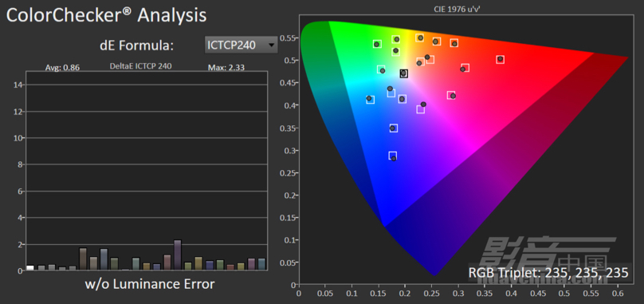The image size is (644, 304).
Task: Select the dark brown skin-tone bar
Action: tap(83, 259)
